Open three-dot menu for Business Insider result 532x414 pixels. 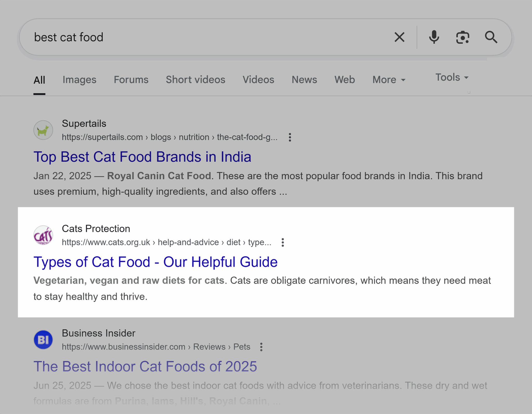click(261, 347)
